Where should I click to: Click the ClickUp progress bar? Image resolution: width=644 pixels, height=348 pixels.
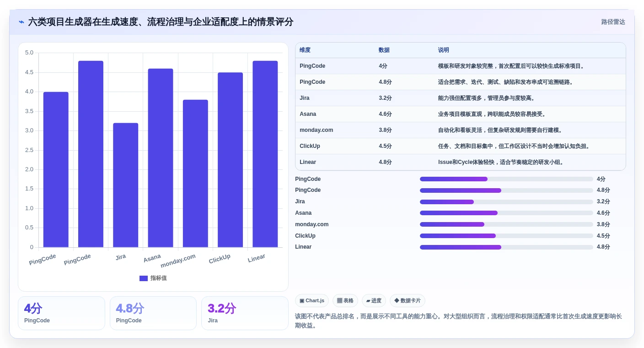tap(506, 236)
